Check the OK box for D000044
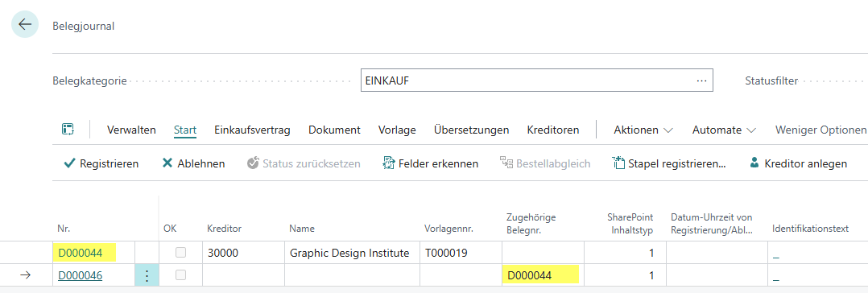 [180, 253]
